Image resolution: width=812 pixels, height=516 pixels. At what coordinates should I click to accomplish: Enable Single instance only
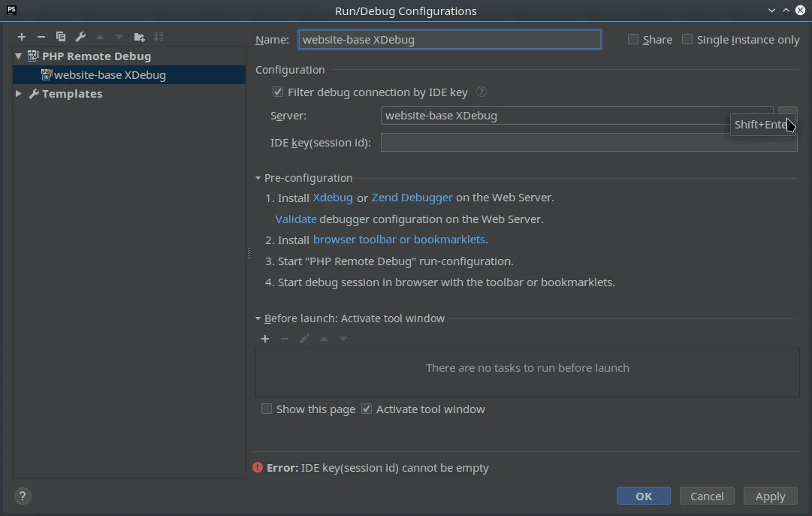tap(687, 39)
